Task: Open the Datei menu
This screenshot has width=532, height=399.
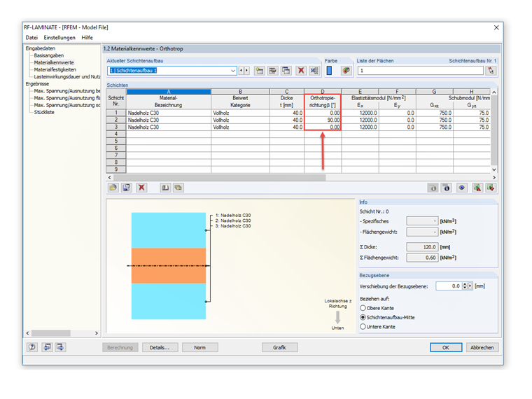Action: [31, 38]
